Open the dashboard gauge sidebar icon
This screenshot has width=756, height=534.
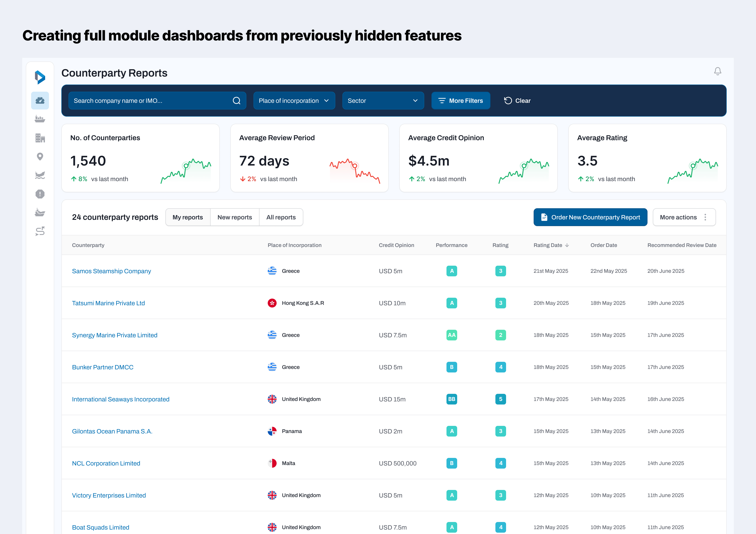[40, 101]
